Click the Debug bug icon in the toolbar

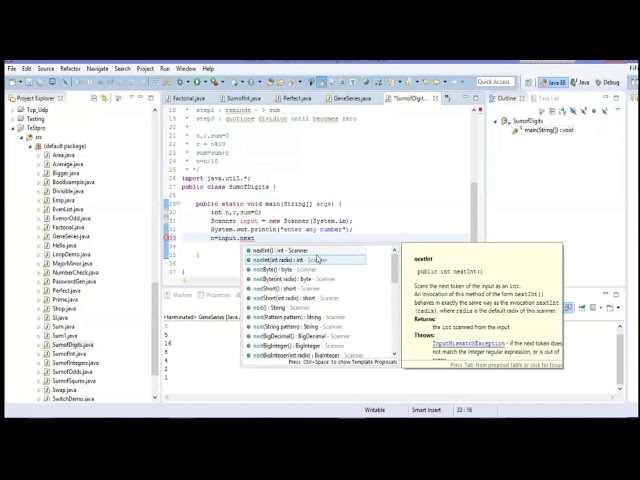(x=180, y=82)
